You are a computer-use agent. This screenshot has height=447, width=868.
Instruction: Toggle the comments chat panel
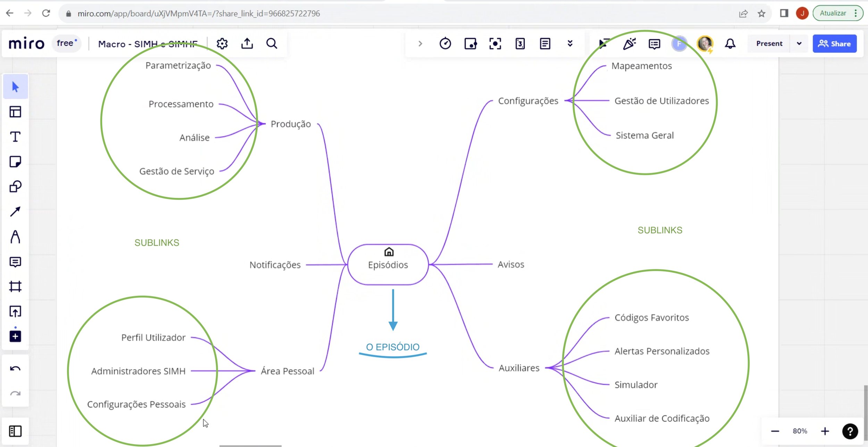654,44
